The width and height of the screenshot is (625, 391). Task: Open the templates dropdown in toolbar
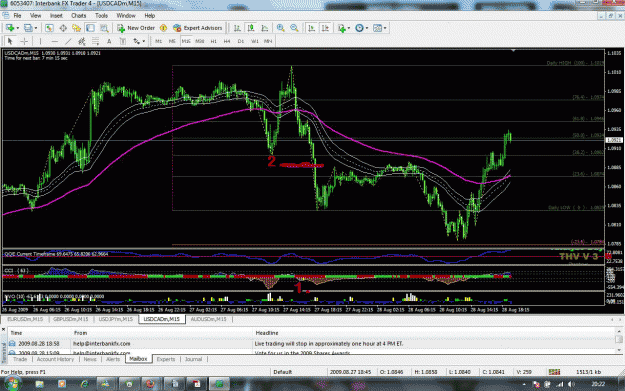pos(385,28)
